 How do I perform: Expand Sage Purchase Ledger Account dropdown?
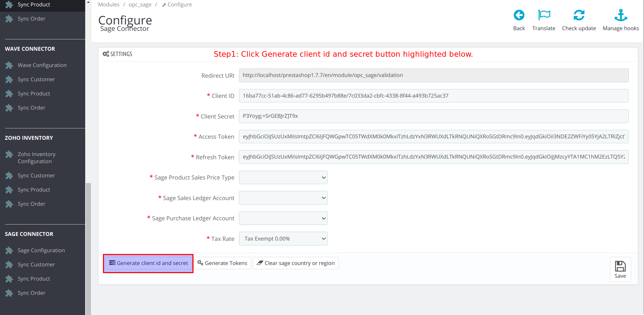283,218
